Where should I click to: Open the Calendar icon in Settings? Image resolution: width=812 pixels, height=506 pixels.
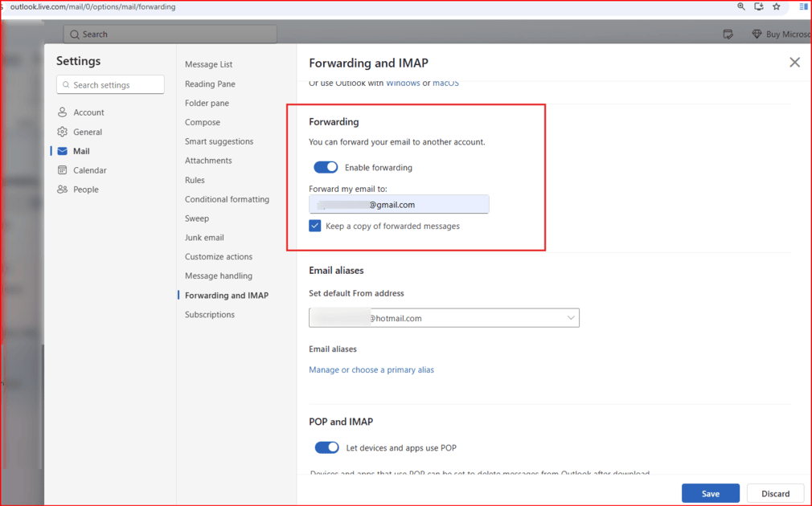tap(62, 170)
